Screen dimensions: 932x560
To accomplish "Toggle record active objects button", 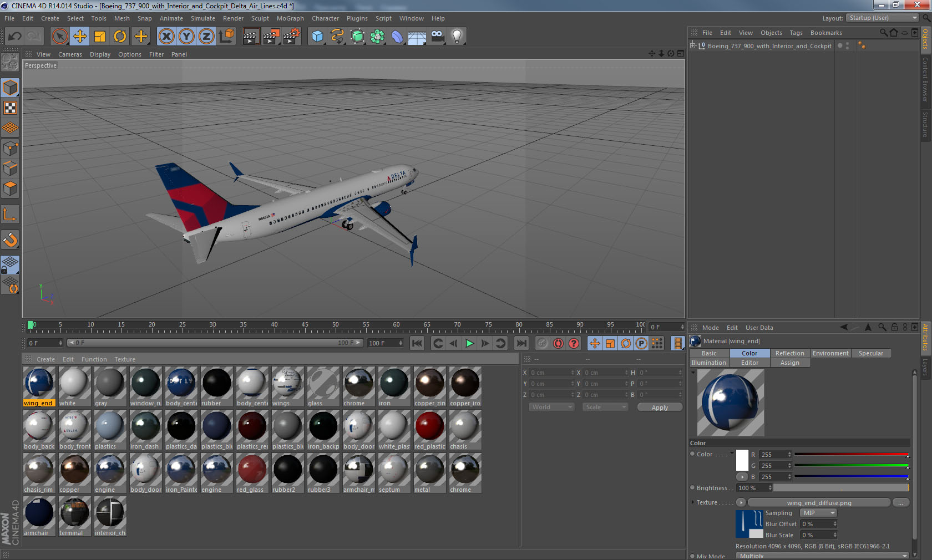I will point(543,343).
